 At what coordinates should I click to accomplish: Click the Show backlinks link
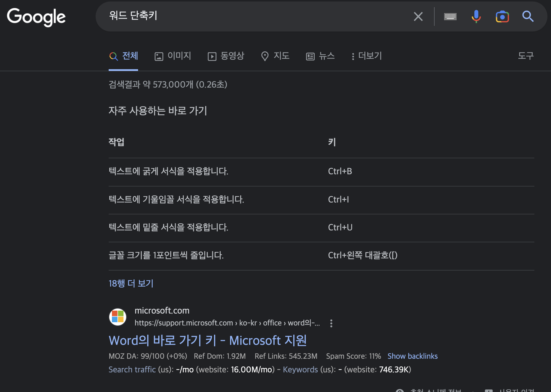412,356
